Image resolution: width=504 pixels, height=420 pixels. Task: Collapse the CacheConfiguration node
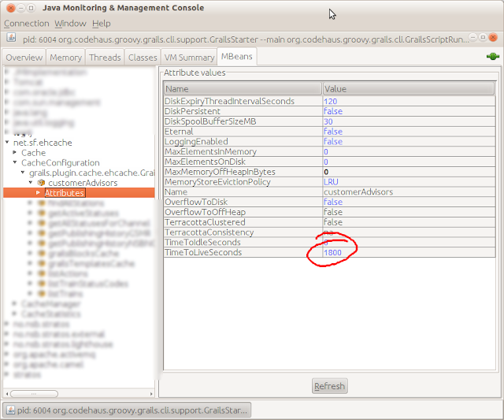[x=15, y=162]
